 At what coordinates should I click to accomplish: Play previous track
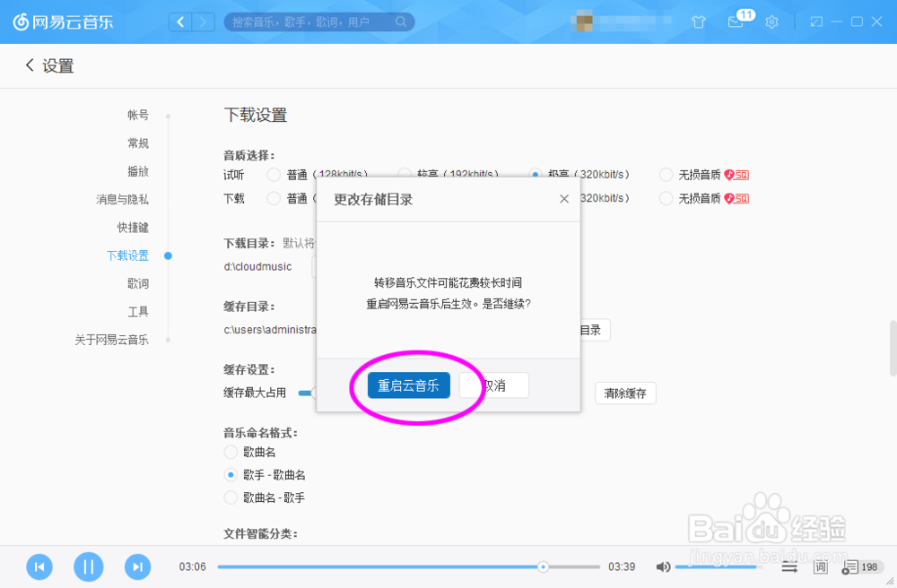[39, 566]
